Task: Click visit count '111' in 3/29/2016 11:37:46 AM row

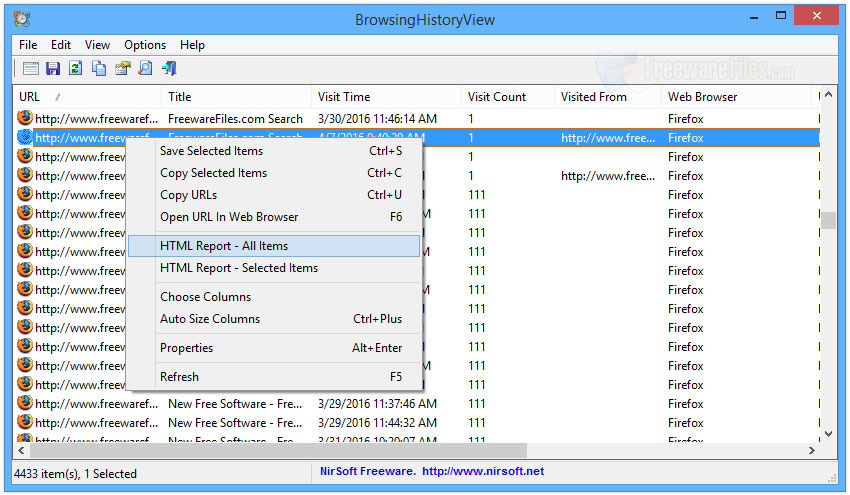Action: pyautogui.click(x=476, y=404)
